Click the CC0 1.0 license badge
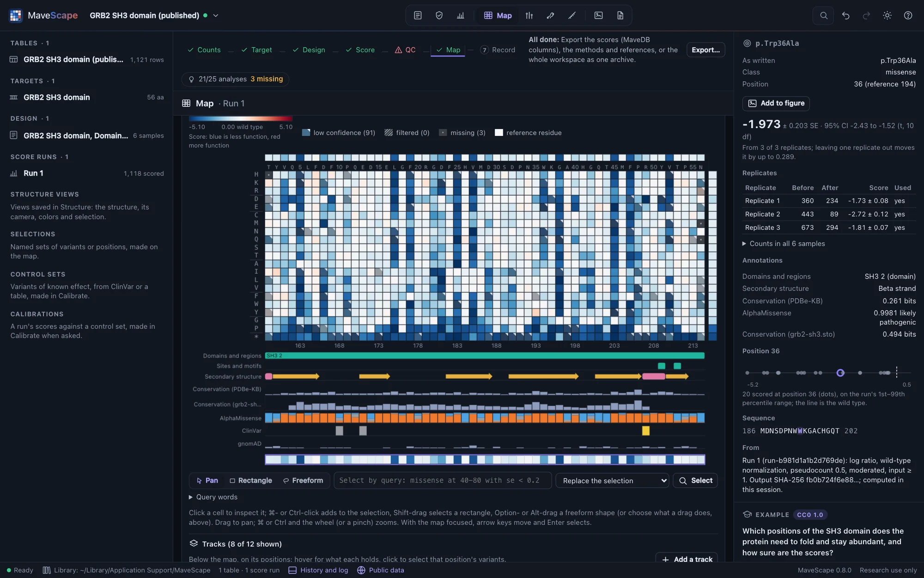This screenshot has height=578, width=924. pyautogui.click(x=810, y=515)
